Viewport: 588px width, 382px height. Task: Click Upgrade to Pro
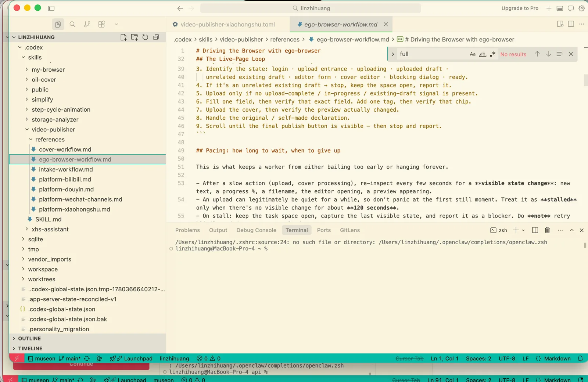520,8
